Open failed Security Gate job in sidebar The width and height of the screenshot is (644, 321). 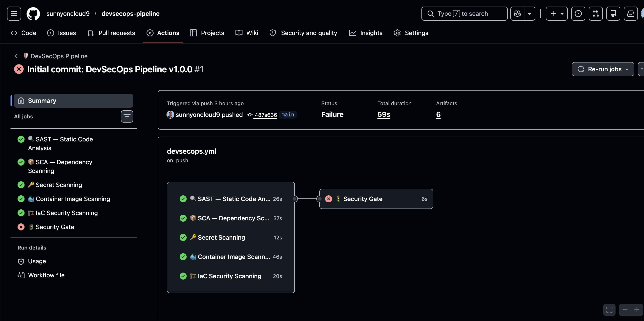point(74,227)
